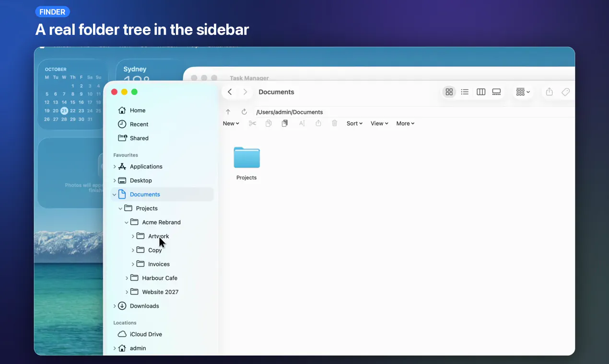Image resolution: width=609 pixels, height=364 pixels.
Task: Open iCloud Drive under Locations
Action: pyautogui.click(x=146, y=334)
